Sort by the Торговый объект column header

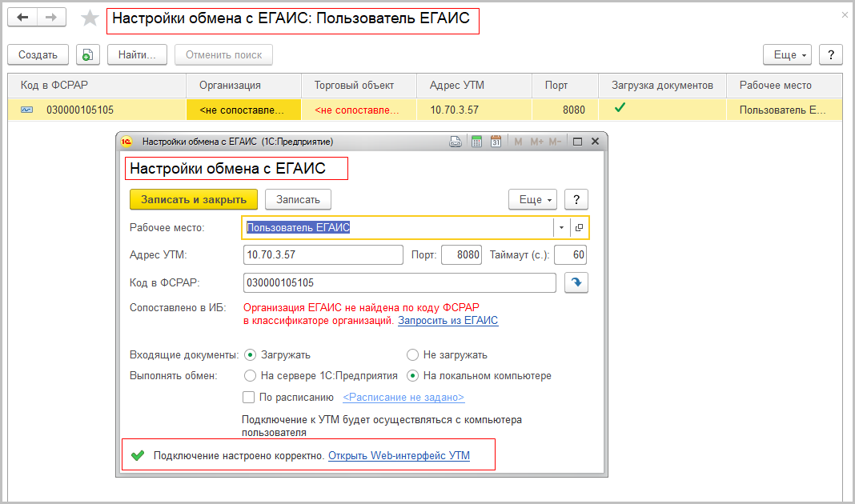[359, 86]
